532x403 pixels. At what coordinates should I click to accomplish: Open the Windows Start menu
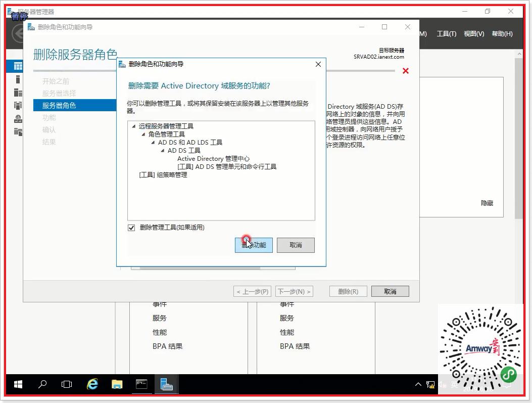point(18,384)
